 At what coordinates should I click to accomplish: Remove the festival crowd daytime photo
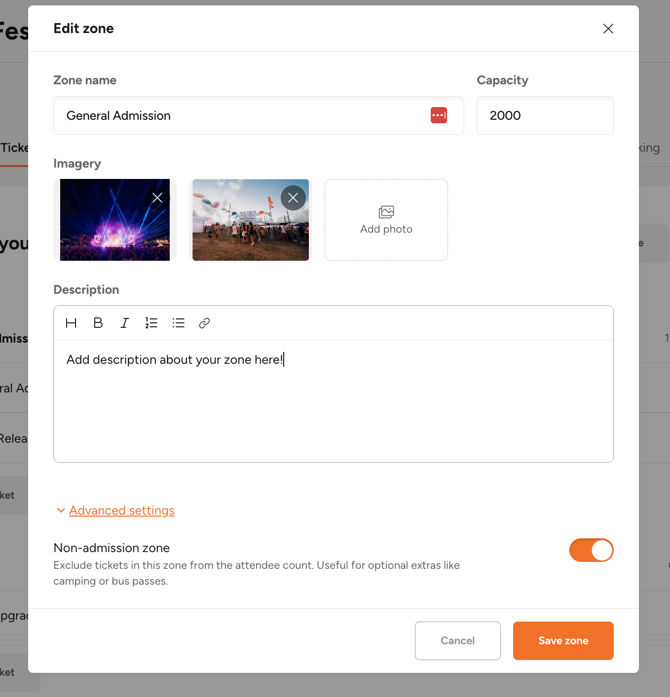pos(293,198)
